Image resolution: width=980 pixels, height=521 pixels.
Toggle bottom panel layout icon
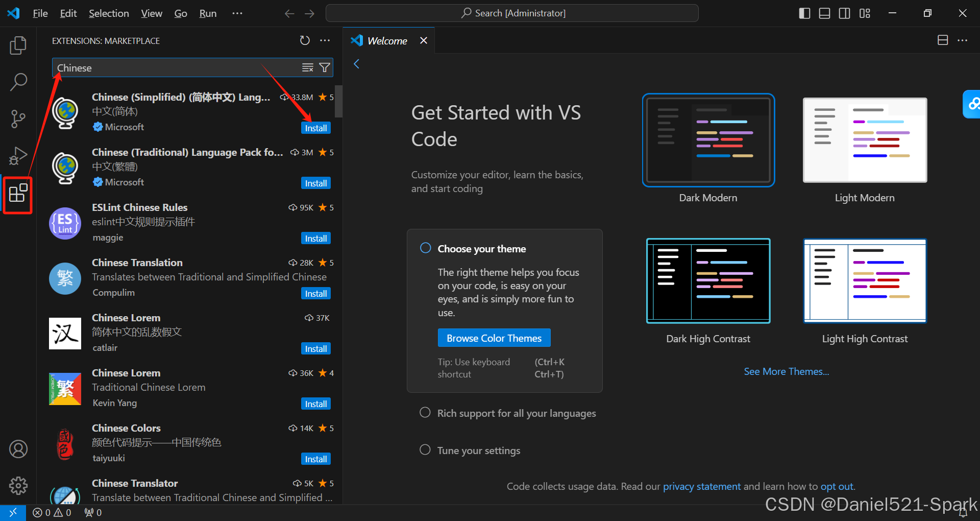click(x=824, y=13)
